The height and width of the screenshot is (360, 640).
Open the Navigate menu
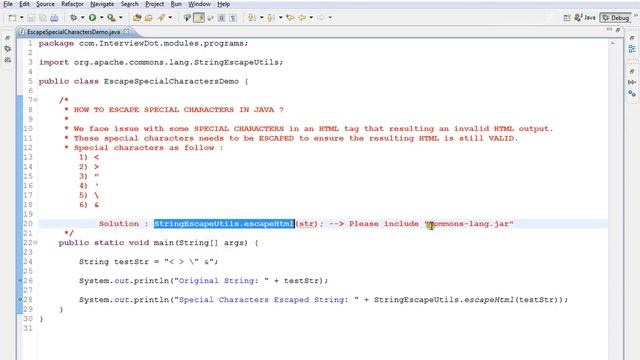tap(102, 4)
